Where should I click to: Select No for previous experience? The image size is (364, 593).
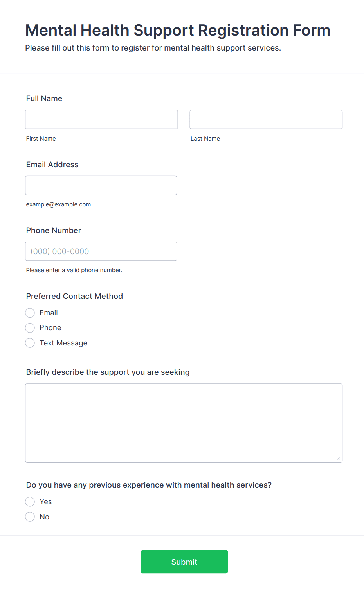point(30,517)
